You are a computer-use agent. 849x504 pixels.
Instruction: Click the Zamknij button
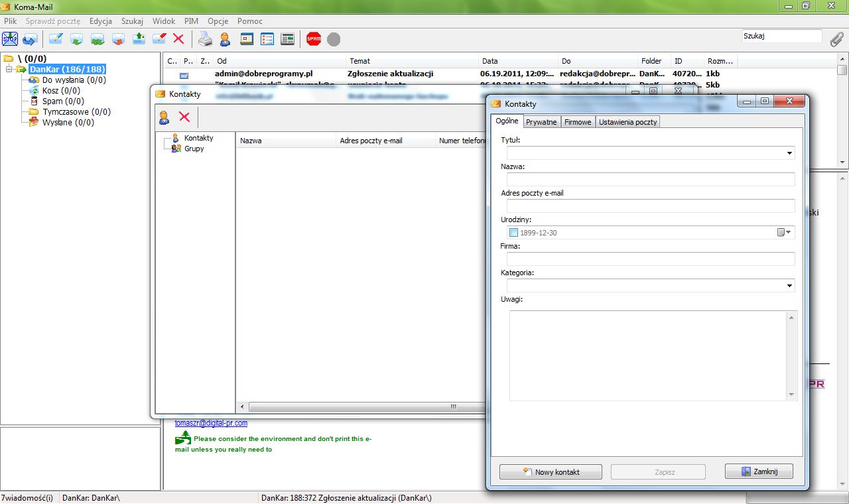point(759,472)
